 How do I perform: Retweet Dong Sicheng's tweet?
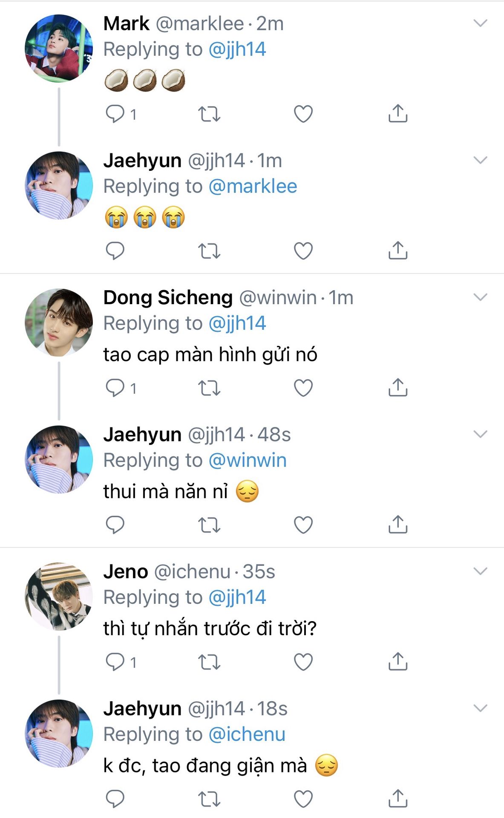point(209,388)
